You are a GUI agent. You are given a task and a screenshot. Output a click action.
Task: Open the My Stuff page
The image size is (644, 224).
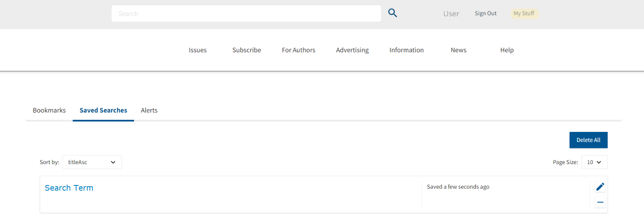coord(524,13)
